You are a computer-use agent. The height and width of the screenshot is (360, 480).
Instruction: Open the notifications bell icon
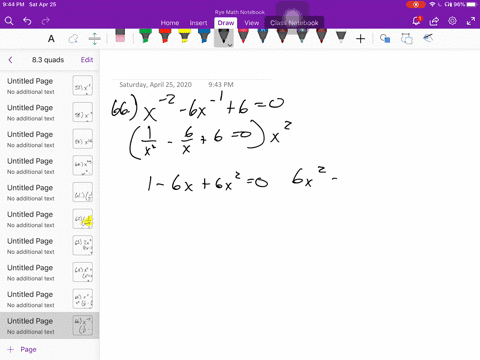pos(416,21)
